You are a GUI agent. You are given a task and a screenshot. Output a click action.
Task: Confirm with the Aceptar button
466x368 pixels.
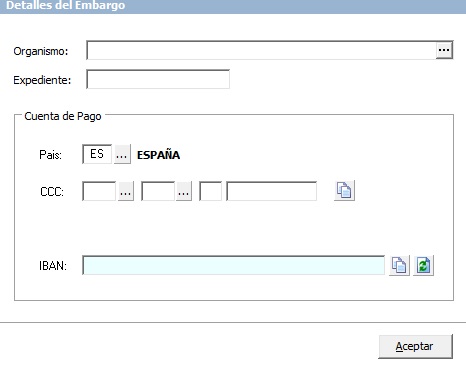pyautogui.click(x=415, y=346)
